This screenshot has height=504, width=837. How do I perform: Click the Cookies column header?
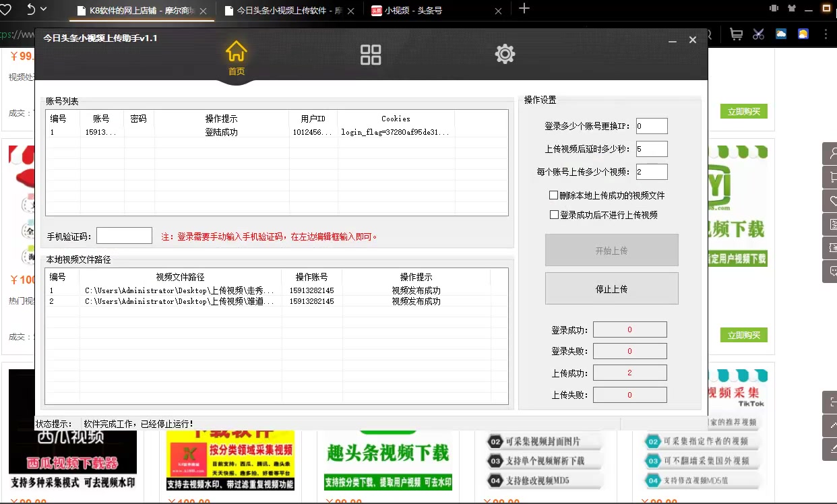pyautogui.click(x=396, y=119)
